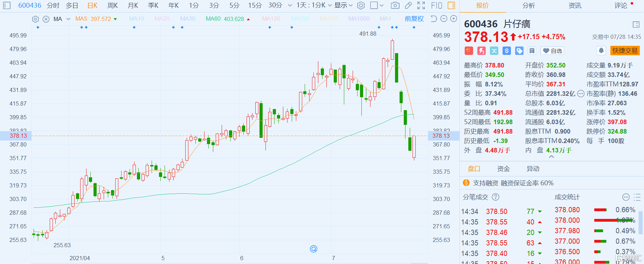Toggle the MA500 moving average line

click(329, 19)
